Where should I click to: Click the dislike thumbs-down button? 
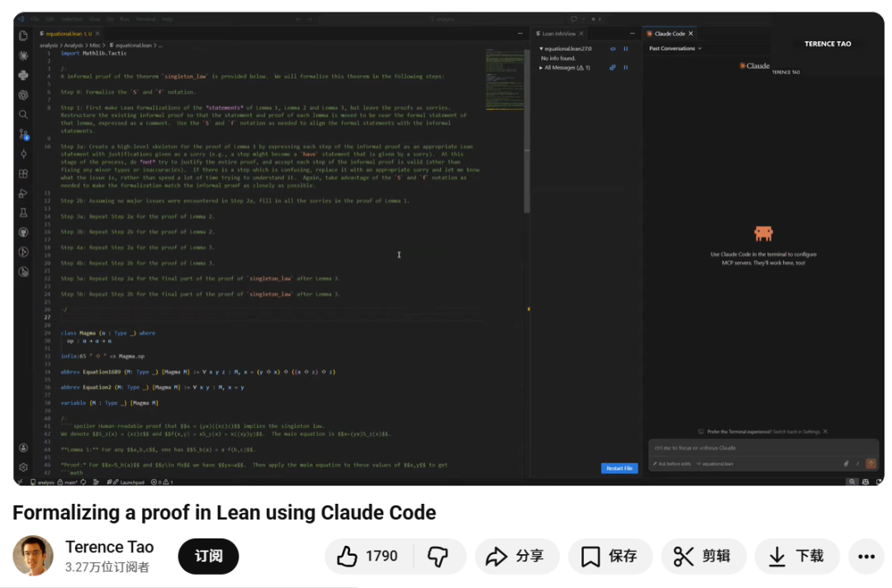pyautogui.click(x=439, y=556)
